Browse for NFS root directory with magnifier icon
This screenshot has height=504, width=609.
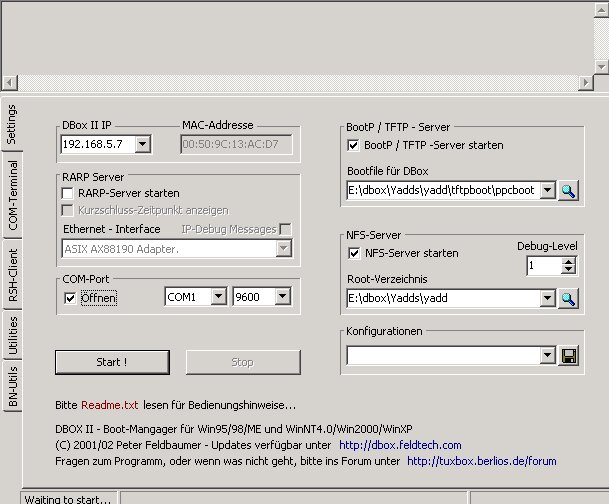[568, 298]
